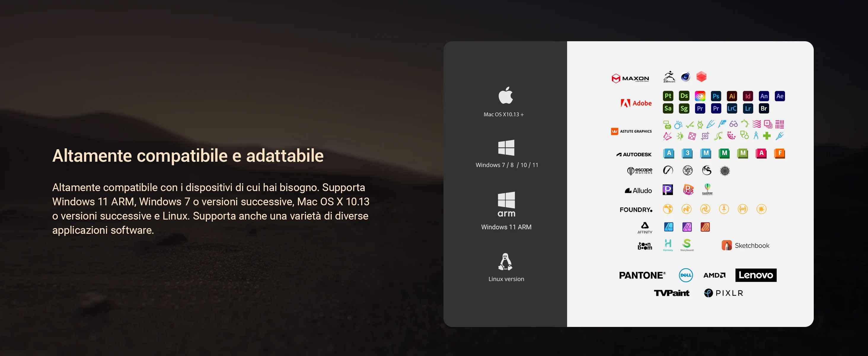This screenshot has width=868, height=356.
Task: Click the Escape Motions logo
Action: point(639,171)
